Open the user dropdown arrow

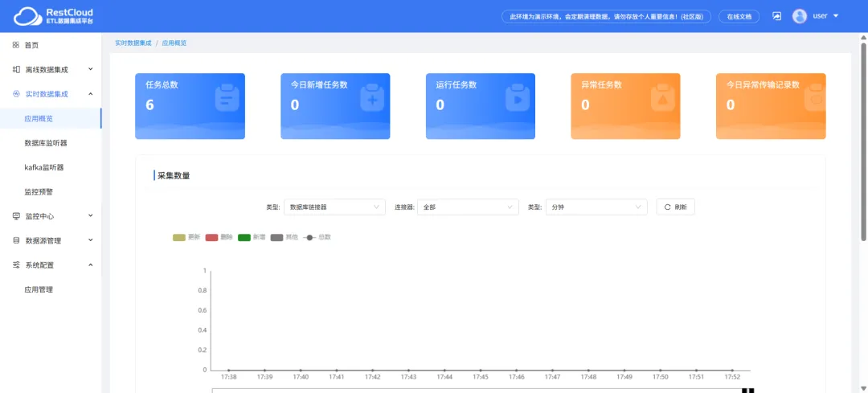(835, 16)
